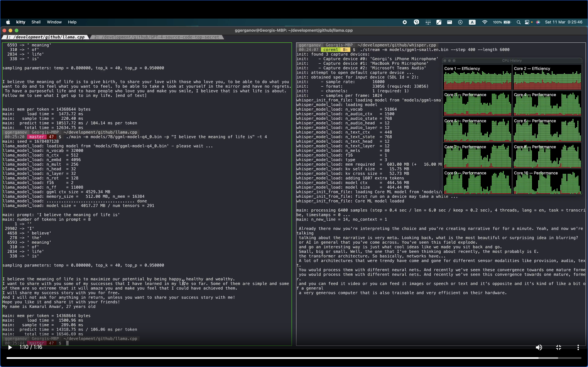The width and height of the screenshot is (588, 367).
Task: Open the Viber menu bar icon
Action: tap(416, 22)
